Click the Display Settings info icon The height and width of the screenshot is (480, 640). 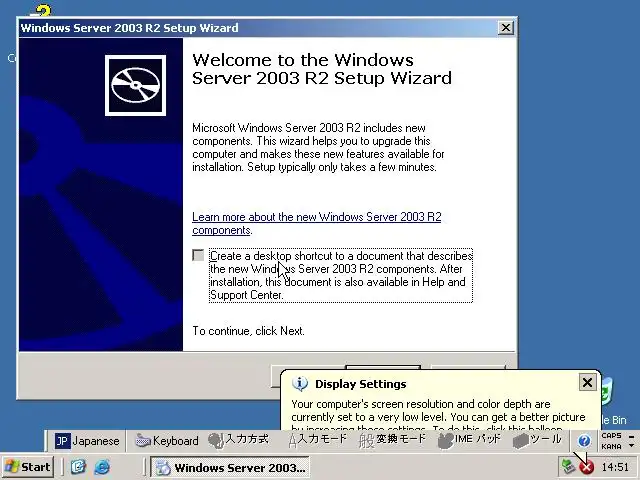[x=300, y=384]
